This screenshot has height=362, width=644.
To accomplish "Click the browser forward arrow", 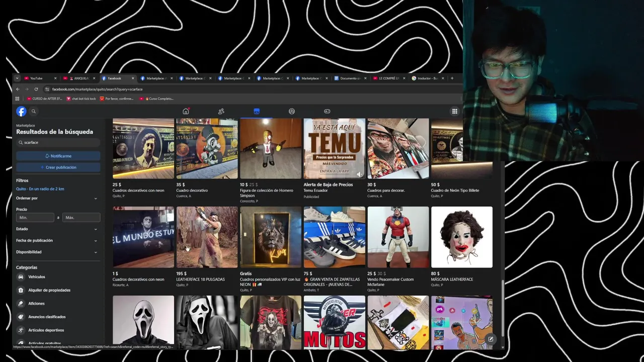I will point(27,89).
